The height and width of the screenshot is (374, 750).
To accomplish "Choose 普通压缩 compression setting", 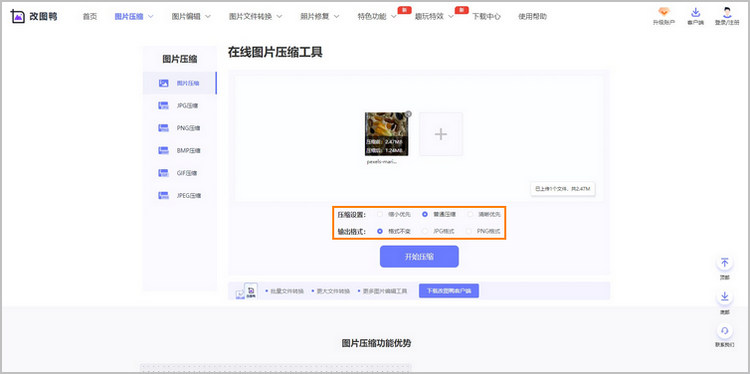I will coord(425,215).
